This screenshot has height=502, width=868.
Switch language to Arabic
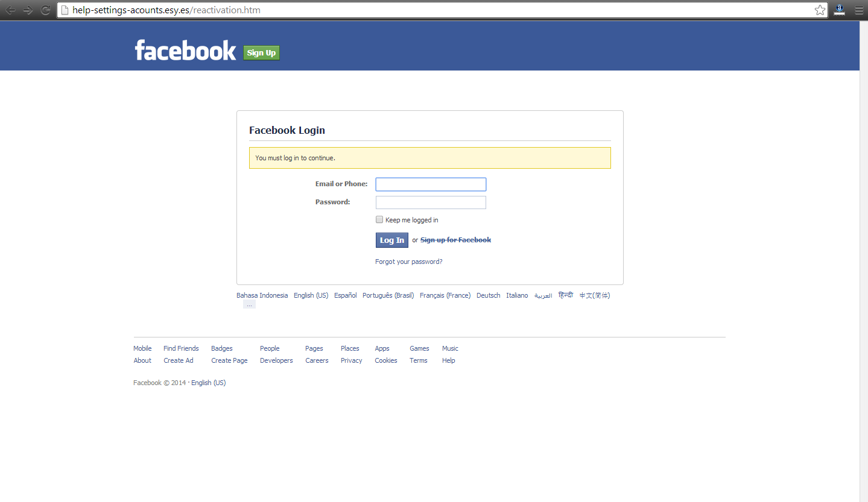[x=543, y=296]
